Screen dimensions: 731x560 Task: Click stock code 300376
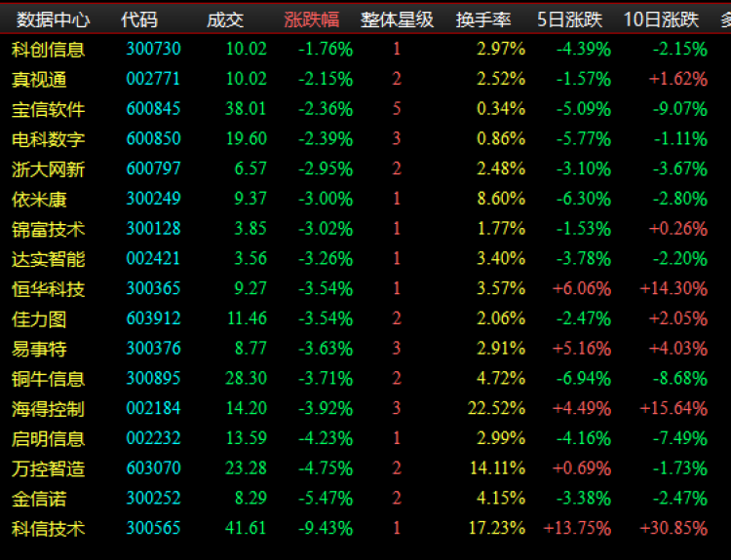[153, 348]
